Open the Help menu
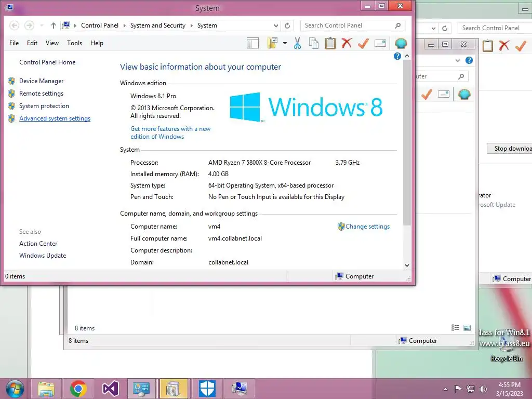The height and width of the screenshot is (399, 532). (x=97, y=43)
